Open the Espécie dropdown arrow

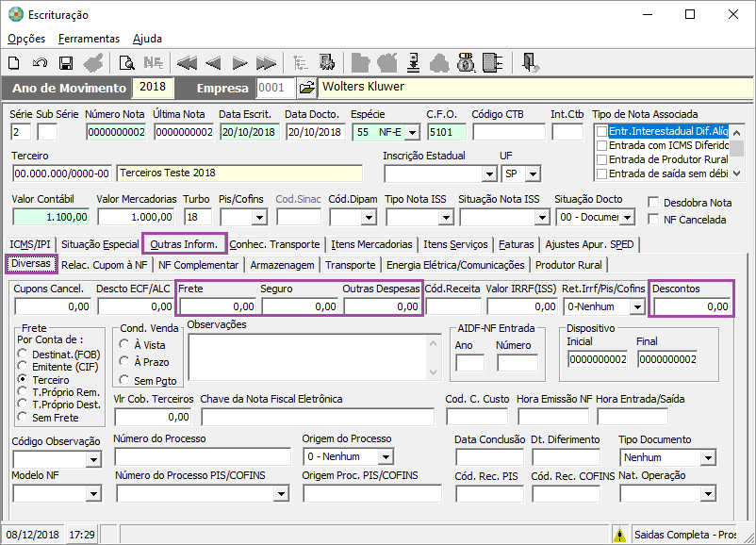412,133
